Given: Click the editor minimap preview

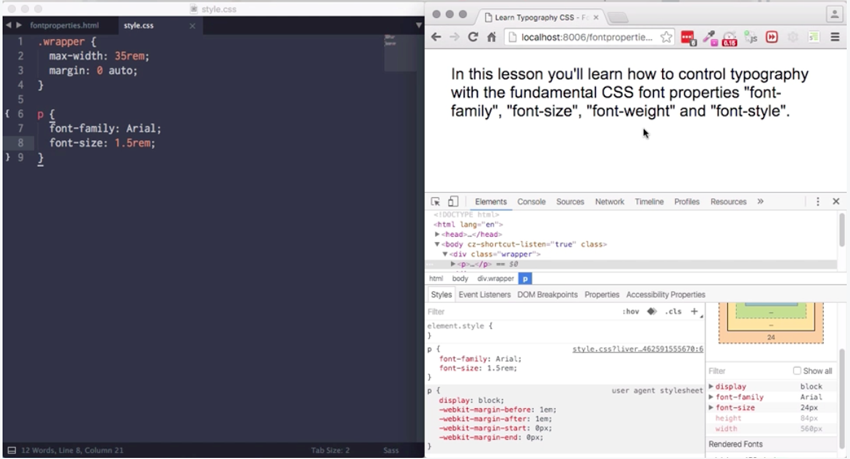Looking at the screenshot, I should (x=401, y=53).
